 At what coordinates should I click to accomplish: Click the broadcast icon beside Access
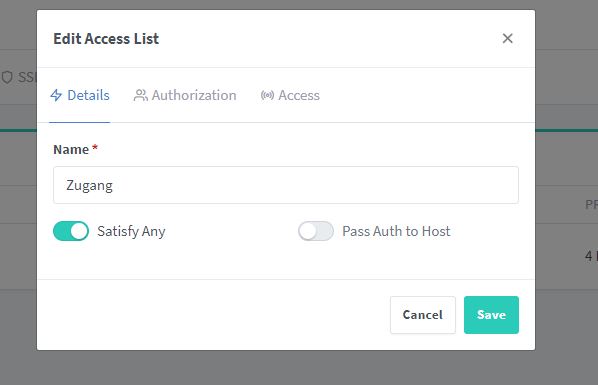267,95
